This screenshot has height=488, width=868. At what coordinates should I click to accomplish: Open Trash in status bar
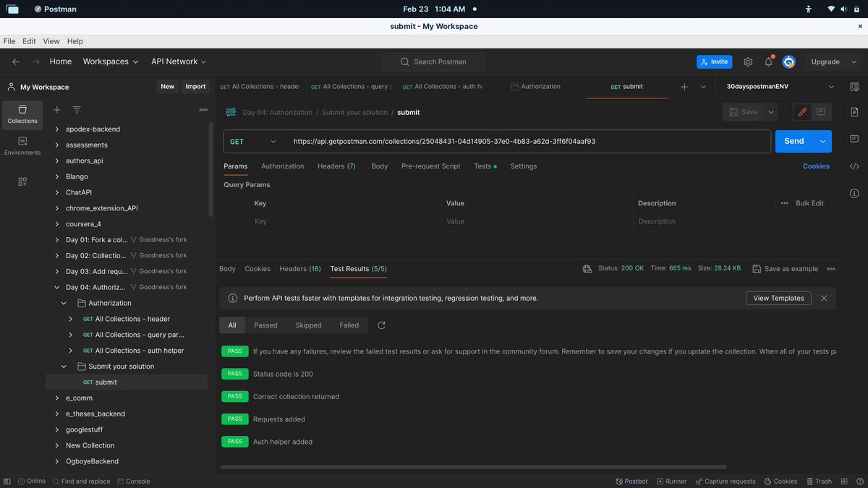point(818,481)
